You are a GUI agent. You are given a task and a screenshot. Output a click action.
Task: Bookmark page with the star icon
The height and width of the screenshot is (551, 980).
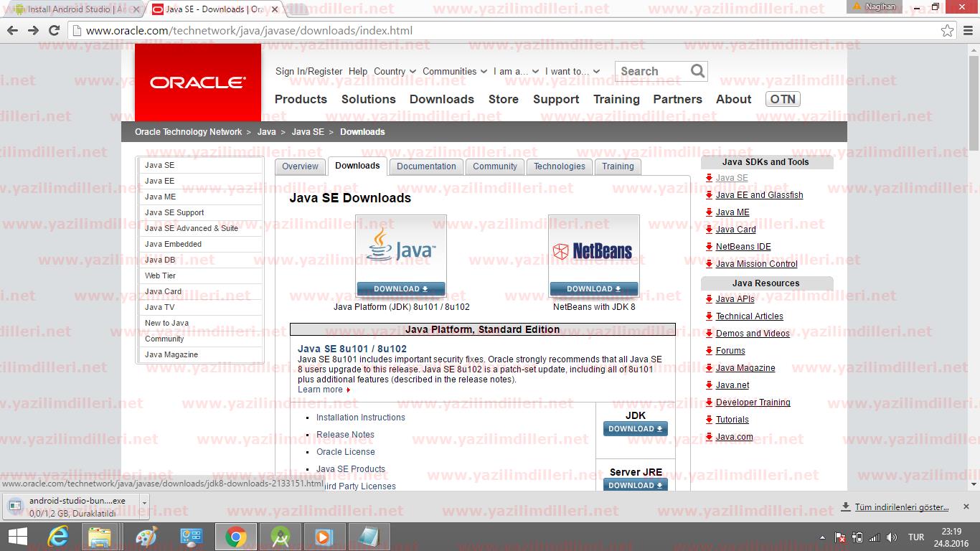[948, 31]
